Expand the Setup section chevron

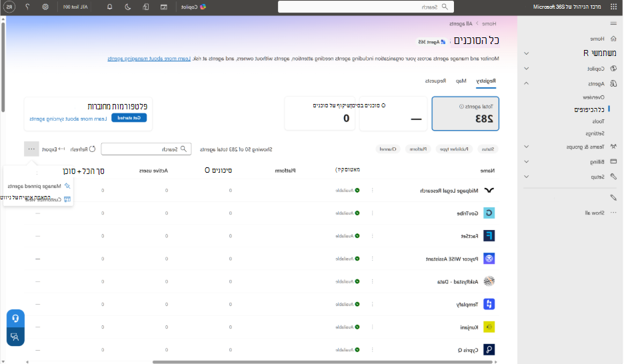click(x=526, y=176)
